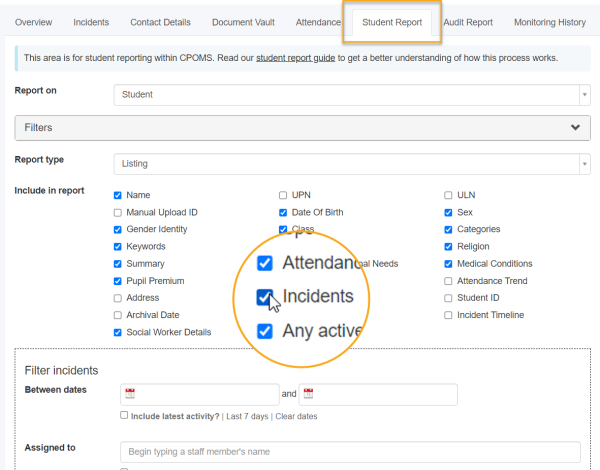
Task: Go to the Monitoring History tab
Action: [549, 22]
